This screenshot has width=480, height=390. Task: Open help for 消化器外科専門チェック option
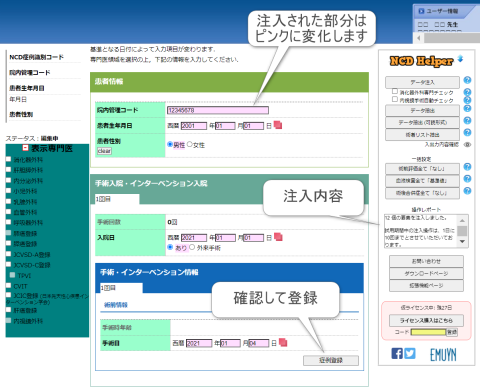(467, 92)
